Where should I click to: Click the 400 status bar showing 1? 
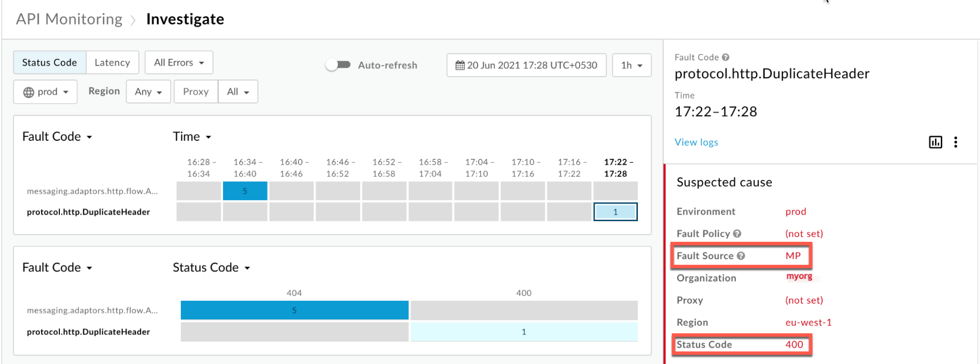(524, 332)
